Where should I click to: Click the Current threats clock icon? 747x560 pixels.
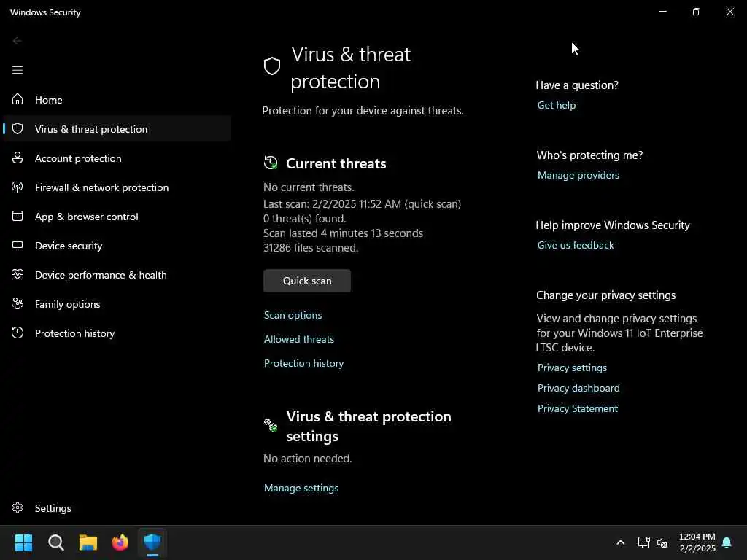(x=271, y=163)
